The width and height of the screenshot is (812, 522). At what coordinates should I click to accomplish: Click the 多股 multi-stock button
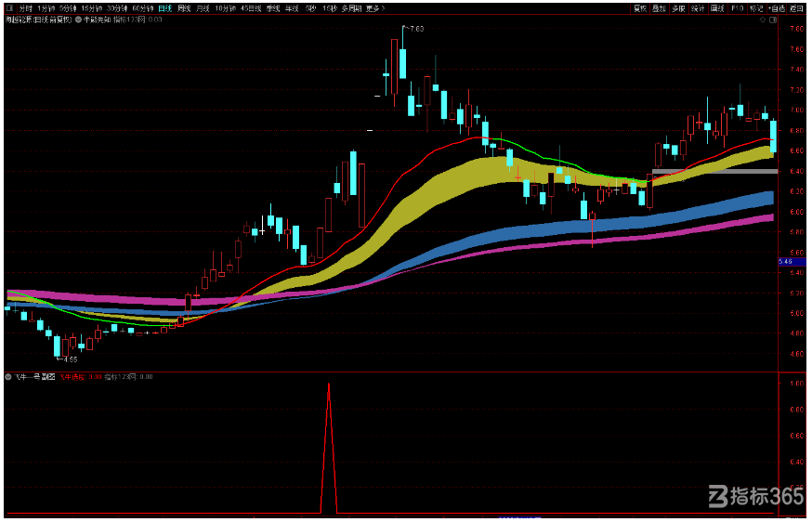click(x=679, y=8)
